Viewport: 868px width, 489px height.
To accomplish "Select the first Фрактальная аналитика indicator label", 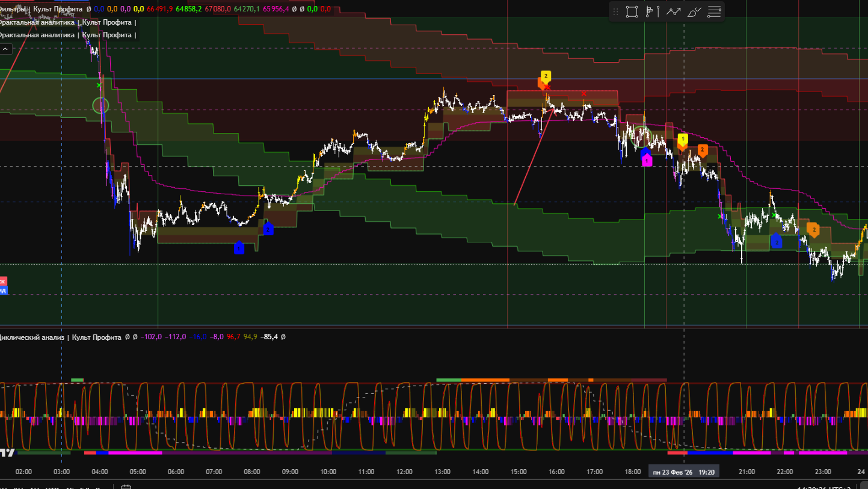I will pyautogui.click(x=66, y=22).
